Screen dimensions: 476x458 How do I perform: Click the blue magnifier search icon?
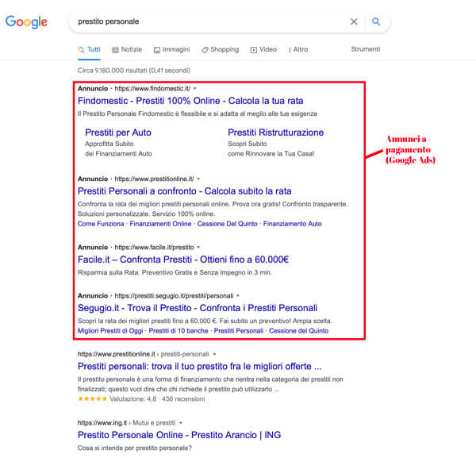click(x=376, y=21)
